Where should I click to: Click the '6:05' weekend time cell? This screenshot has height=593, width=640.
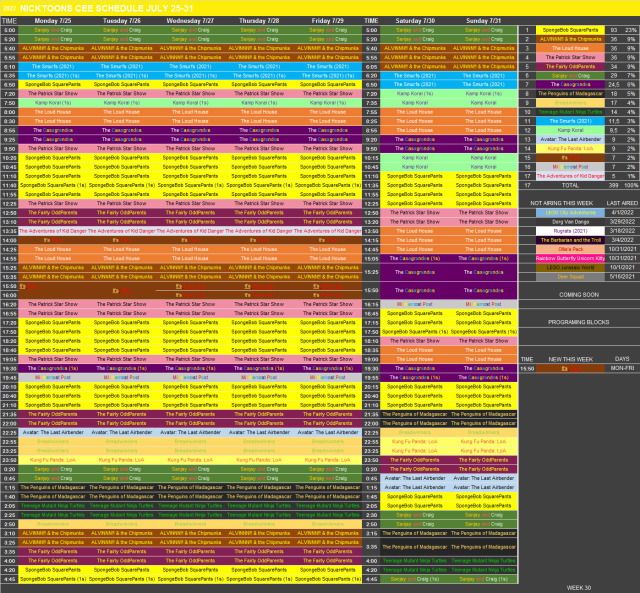pos(371,67)
